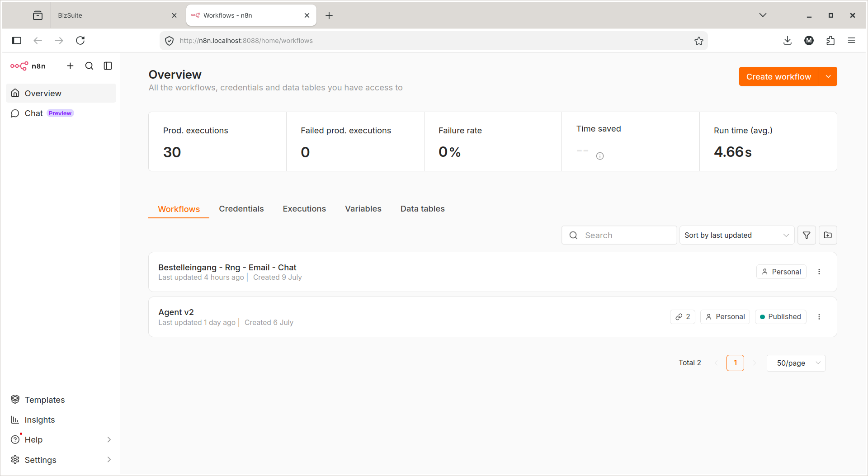Open the 50/page size dropdown
The image size is (868, 476).
[x=796, y=363]
